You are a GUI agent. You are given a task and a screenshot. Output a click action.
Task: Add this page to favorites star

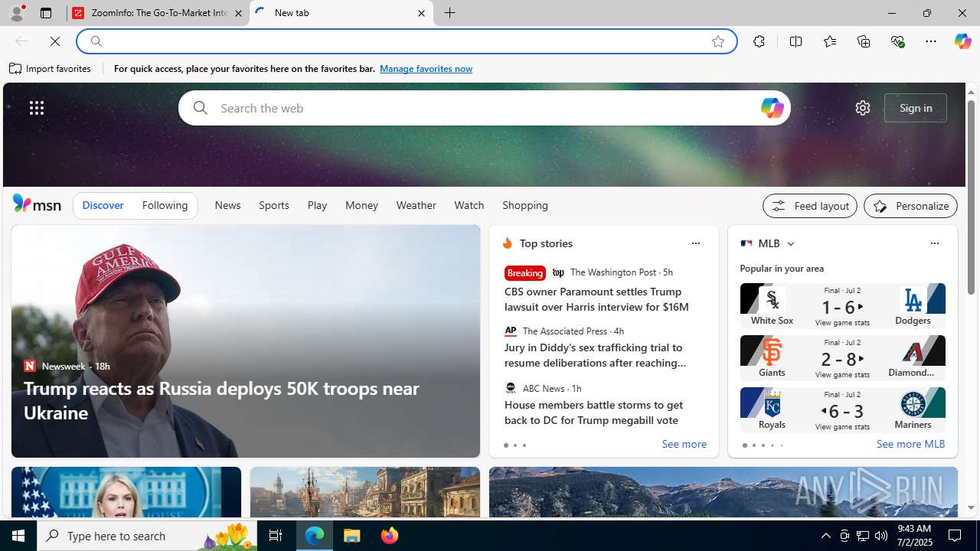tap(717, 41)
